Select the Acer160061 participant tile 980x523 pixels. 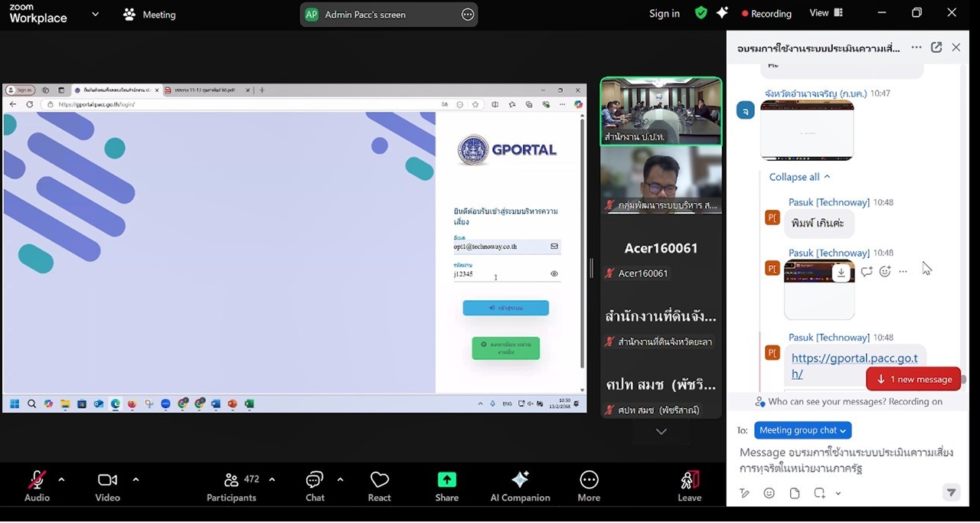coord(661,248)
